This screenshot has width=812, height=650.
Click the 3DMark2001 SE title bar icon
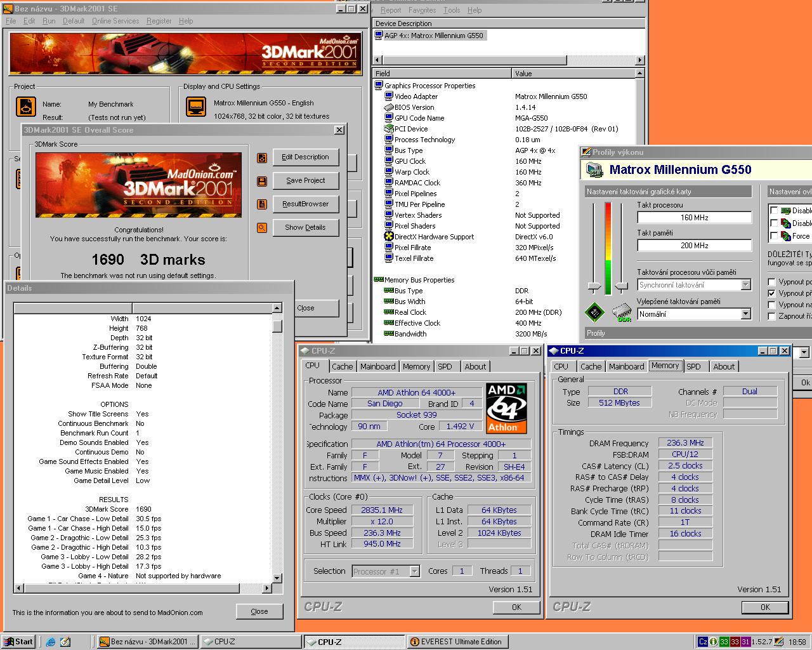[x=8, y=9]
